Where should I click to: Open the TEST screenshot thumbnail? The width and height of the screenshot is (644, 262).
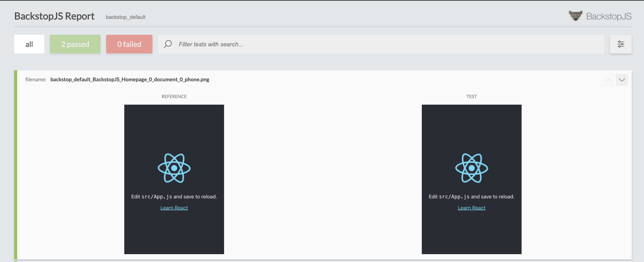[472, 179]
